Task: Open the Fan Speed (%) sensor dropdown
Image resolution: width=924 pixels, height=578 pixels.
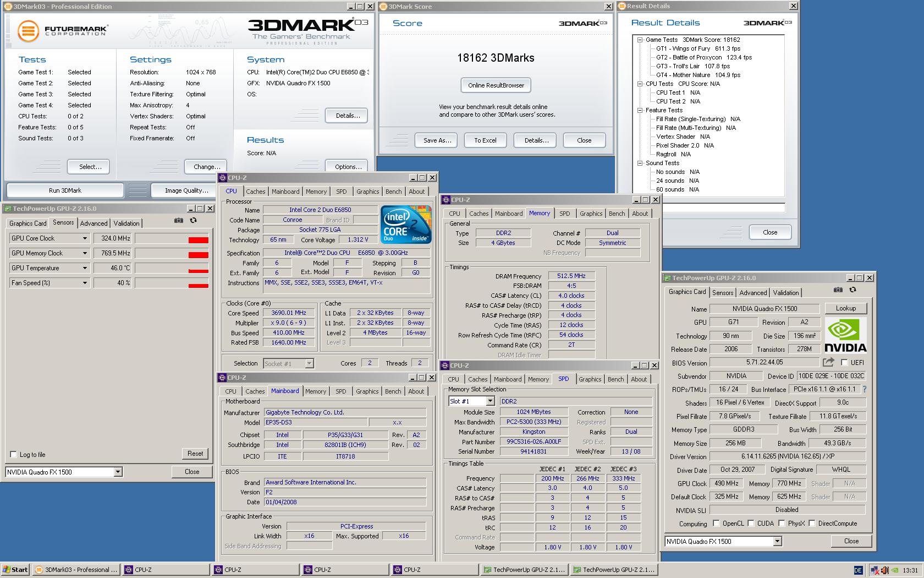Action: click(85, 283)
